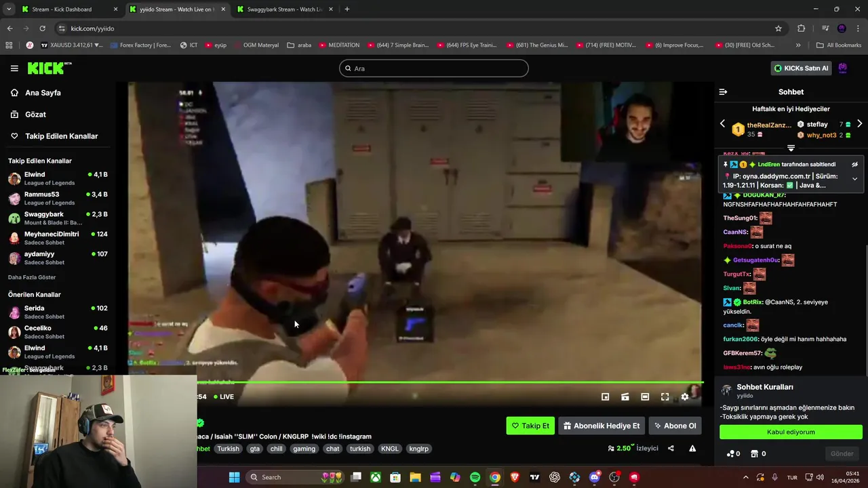
Task: Open the browser extensions puzzle icon
Action: [x=802, y=28]
